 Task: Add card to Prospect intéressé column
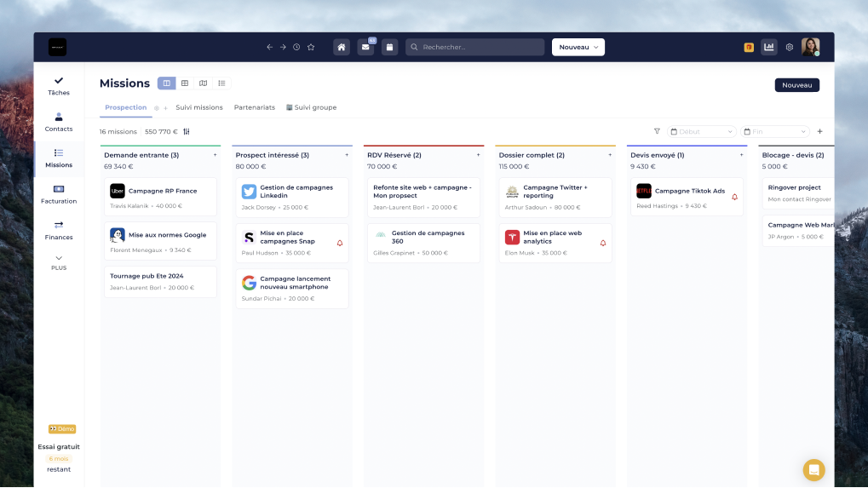[347, 155]
